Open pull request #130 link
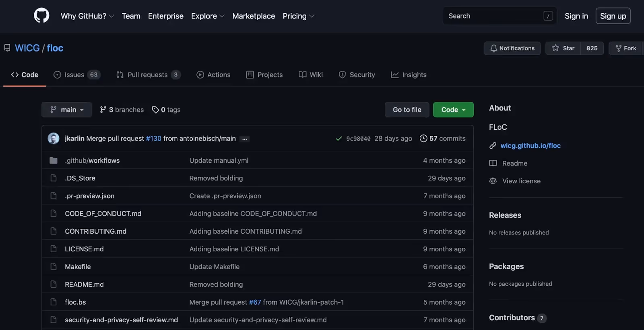644x330 pixels. [x=153, y=138]
